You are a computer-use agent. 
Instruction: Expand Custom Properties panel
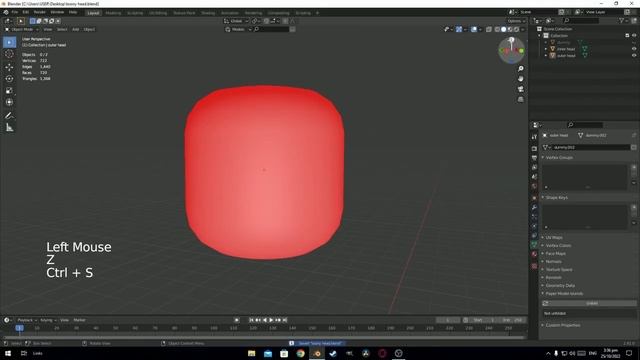pos(563,325)
